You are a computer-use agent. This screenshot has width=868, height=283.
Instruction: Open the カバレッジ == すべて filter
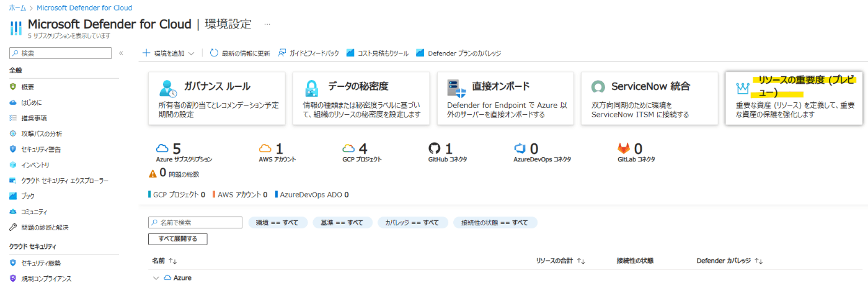click(x=412, y=223)
